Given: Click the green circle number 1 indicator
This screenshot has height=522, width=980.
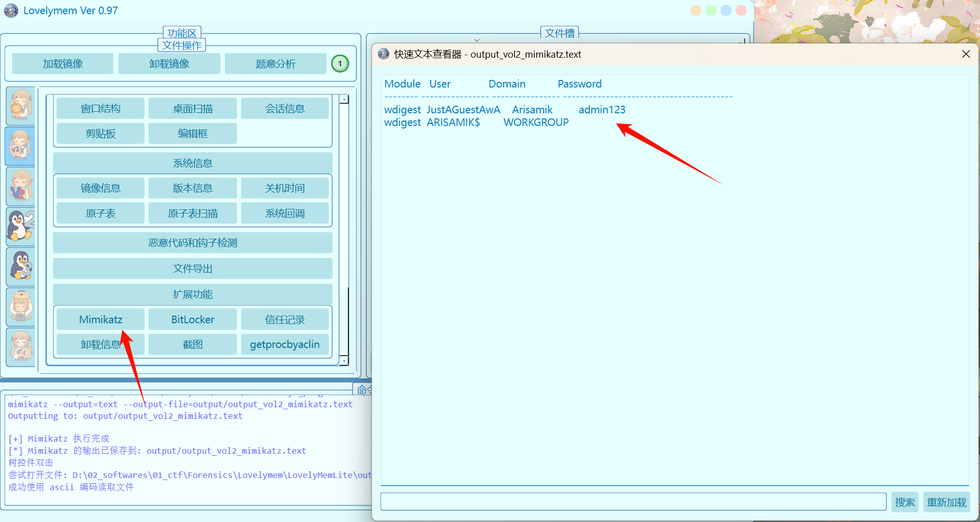Looking at the screenshot, I should click(340, 64).
